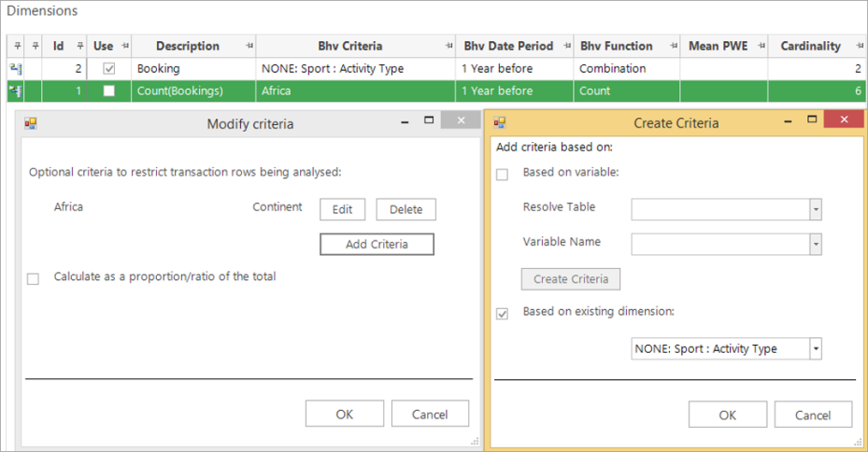This screenshot has width=868, height=452.
Task: Maximize the Create Criteria window
Action: coord(812,119)
